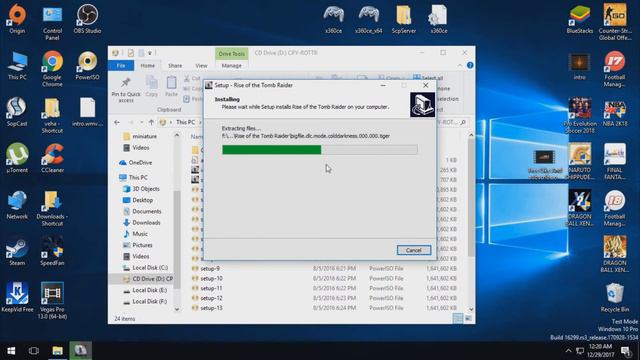Select Local Disk (F:) in navigation pane

(149, 302)
